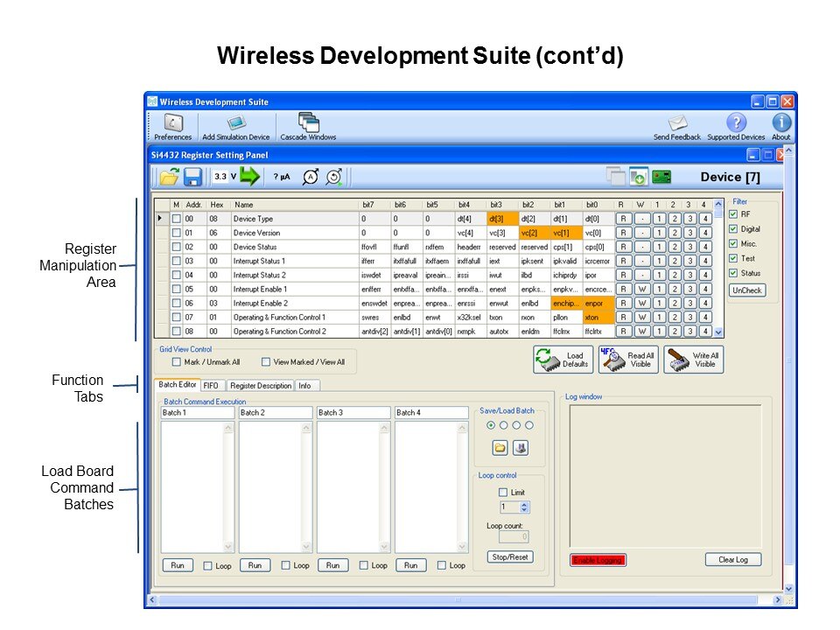Open the Supported Devices help icon
This screenshot has width=840, height=630.
(736, 123)
